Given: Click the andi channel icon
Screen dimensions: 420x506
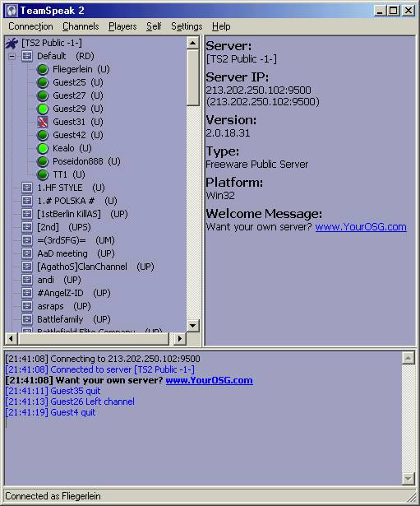Looking at the screenshot, I should [27, 280].
